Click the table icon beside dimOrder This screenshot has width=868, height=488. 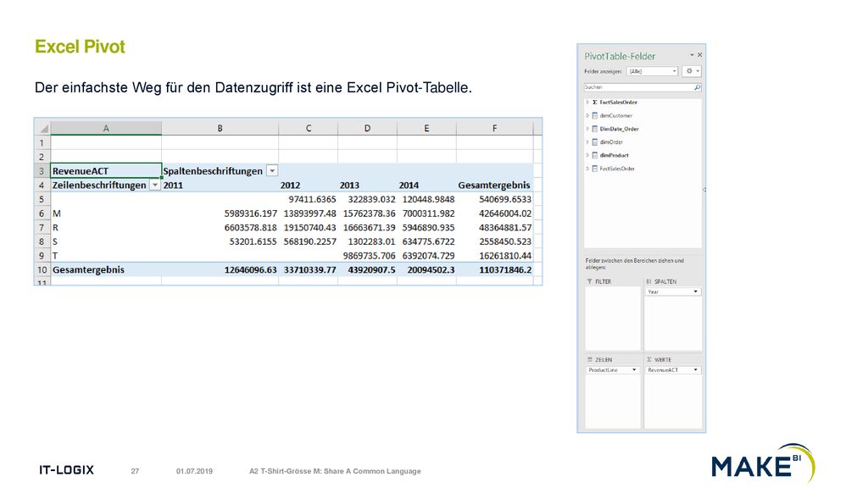pos(594,142)
